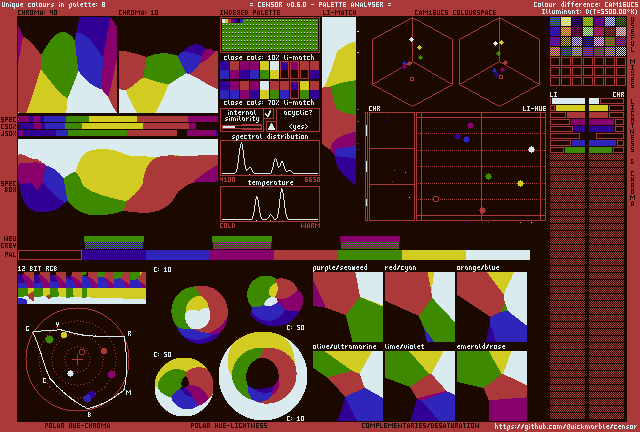Click the green star point in LI-HUE plot

488,176
